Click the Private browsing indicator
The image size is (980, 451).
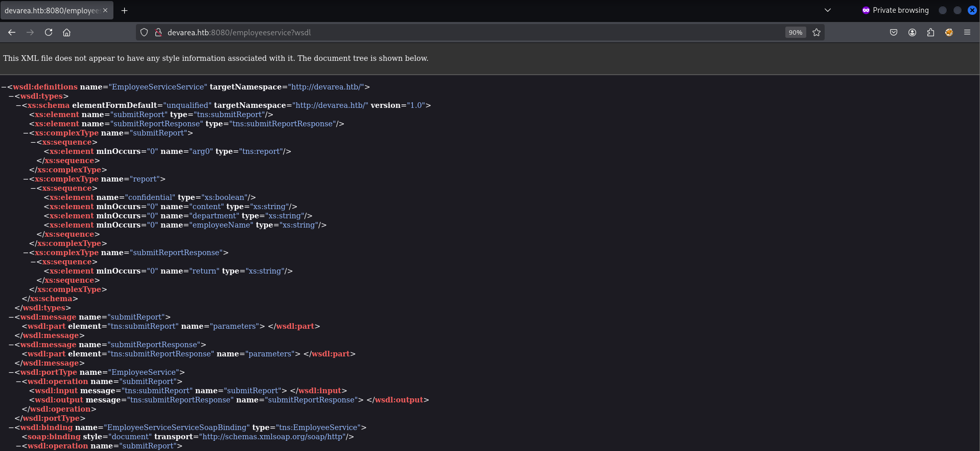tap(895, 10)
